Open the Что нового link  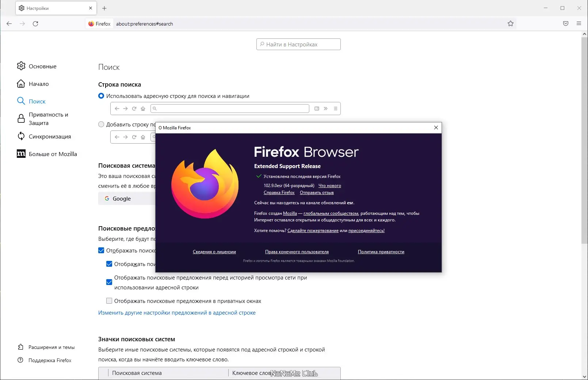pyautogui.click(x=330, y=186)
